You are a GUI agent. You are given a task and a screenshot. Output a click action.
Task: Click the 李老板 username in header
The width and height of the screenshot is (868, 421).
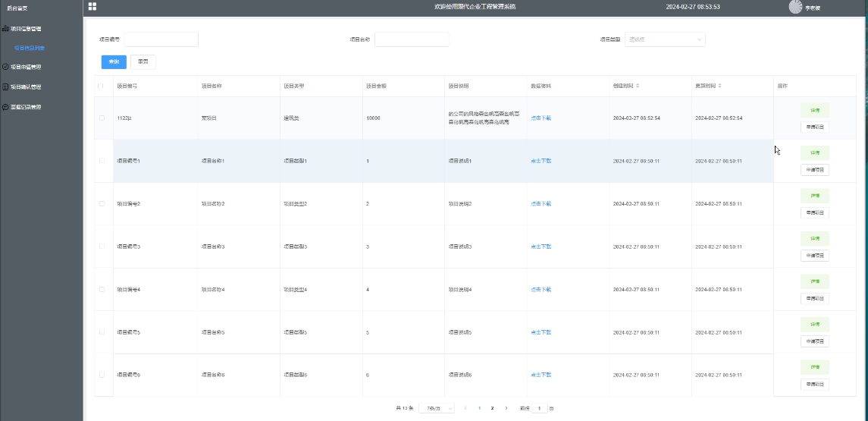[x=813, y=8]
